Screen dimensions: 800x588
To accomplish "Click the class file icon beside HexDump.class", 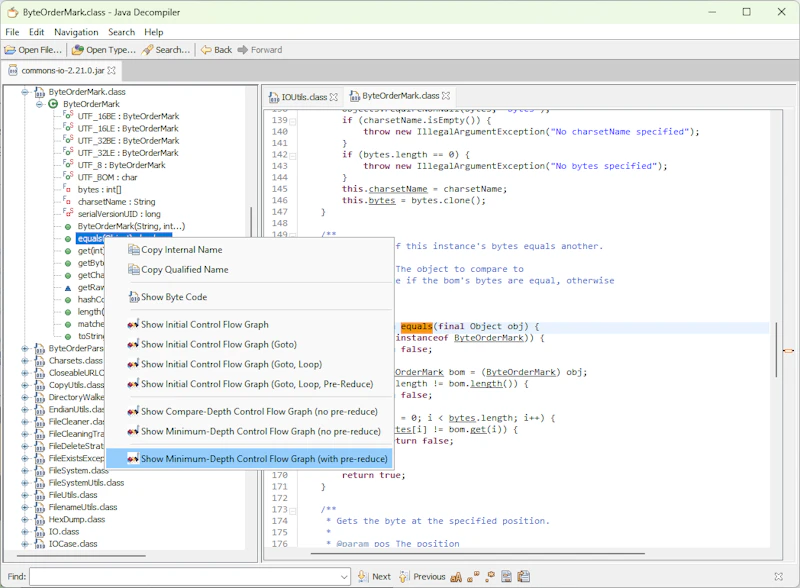I will click(40, 520).
